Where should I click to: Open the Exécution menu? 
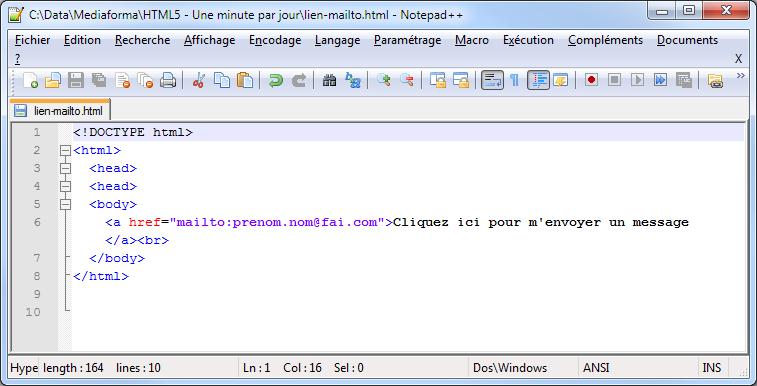click(528, 40)
